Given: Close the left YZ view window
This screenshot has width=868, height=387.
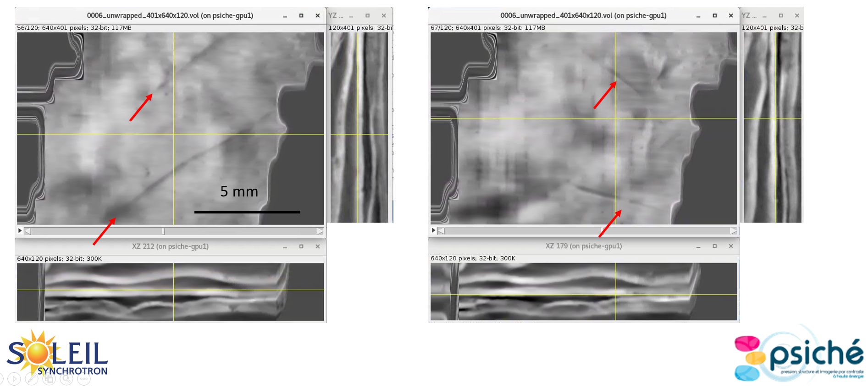Looking at the screenshot, I should (x=384, y=16).
